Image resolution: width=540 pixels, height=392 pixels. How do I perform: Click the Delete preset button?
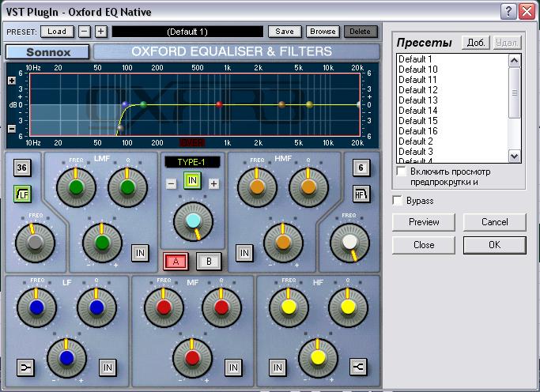pos(361,32)
